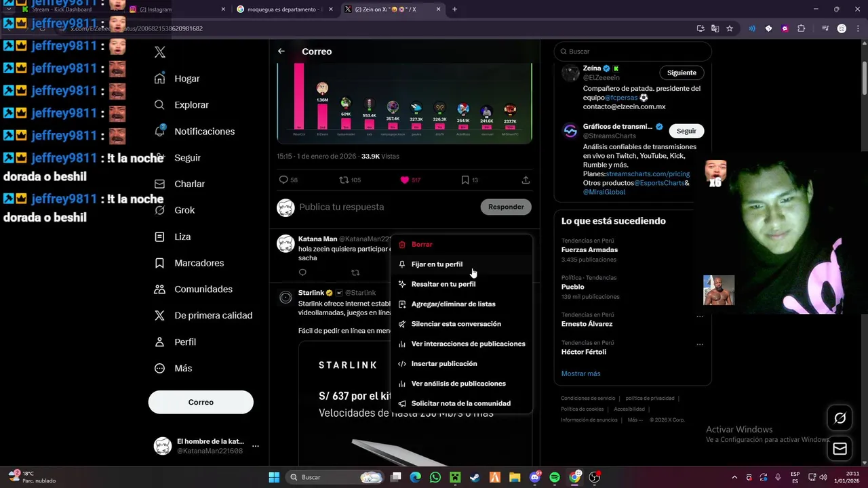Click Siguiente button next to Zeina
868x488 pixels.
click(x=682, y=73)
